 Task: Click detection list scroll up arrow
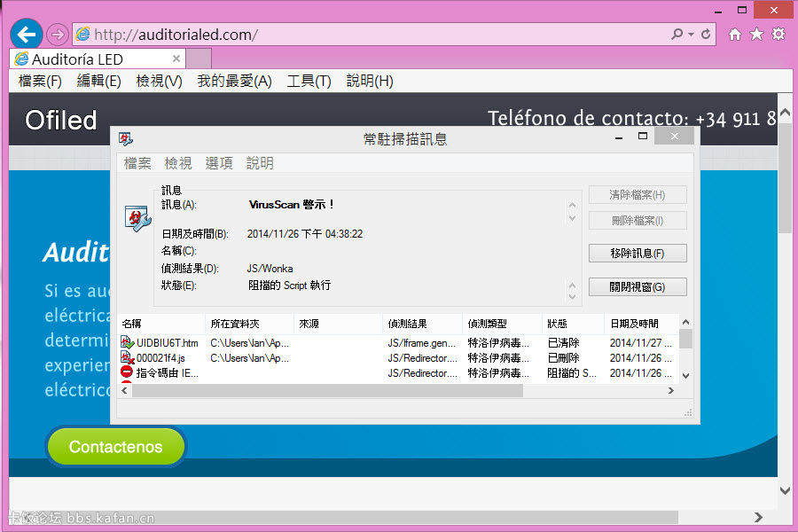685,322
